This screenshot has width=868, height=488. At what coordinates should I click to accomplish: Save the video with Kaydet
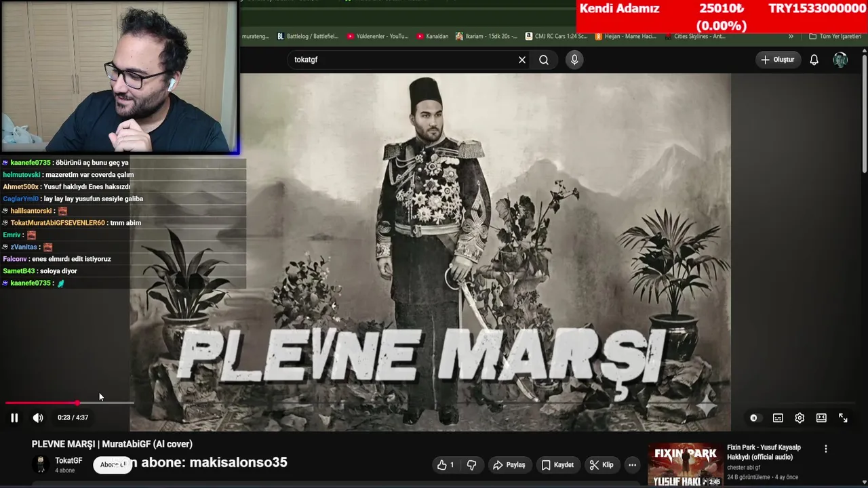(557, 465)
